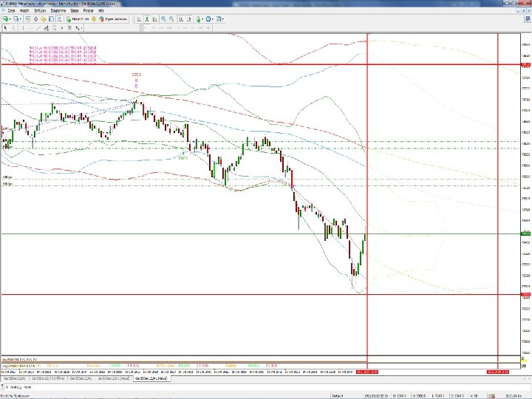Switch chart to line chart type

[154, 19]
